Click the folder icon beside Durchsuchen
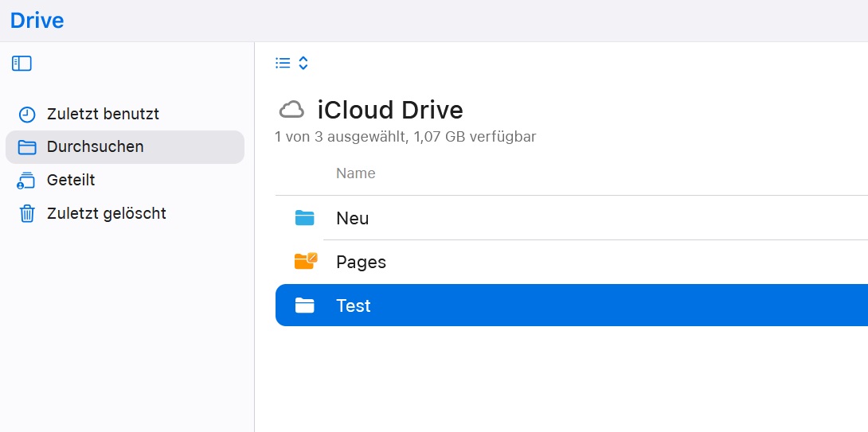 pyautogui.click(x=27, y=147)
